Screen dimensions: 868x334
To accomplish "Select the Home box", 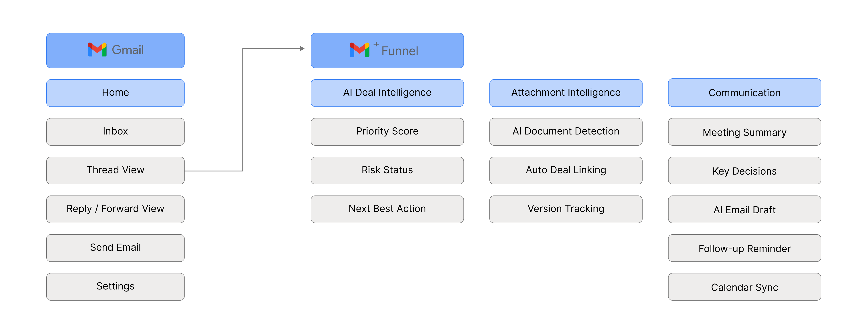I will [115, 93].
